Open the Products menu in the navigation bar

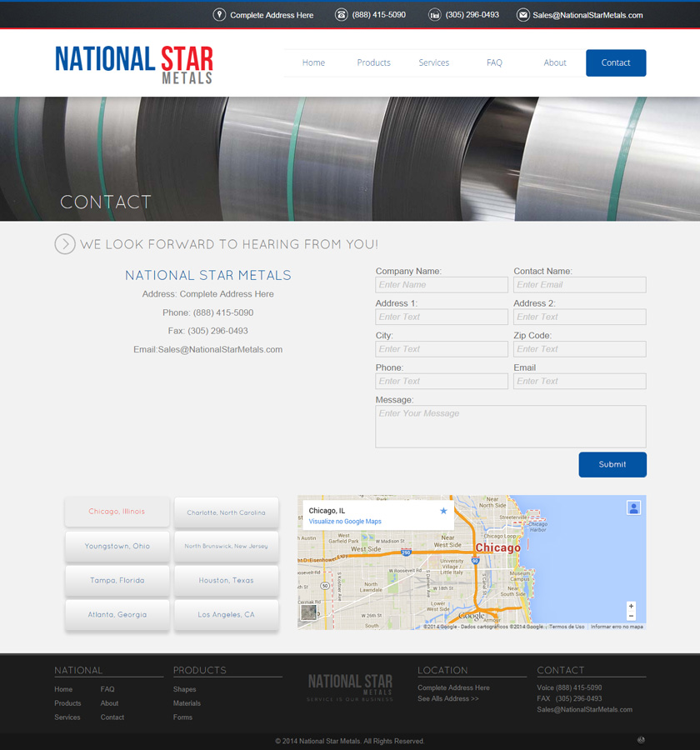coord(373,62)
